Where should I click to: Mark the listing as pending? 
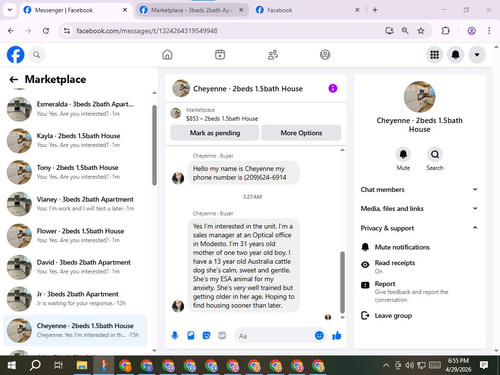(215, 133)
